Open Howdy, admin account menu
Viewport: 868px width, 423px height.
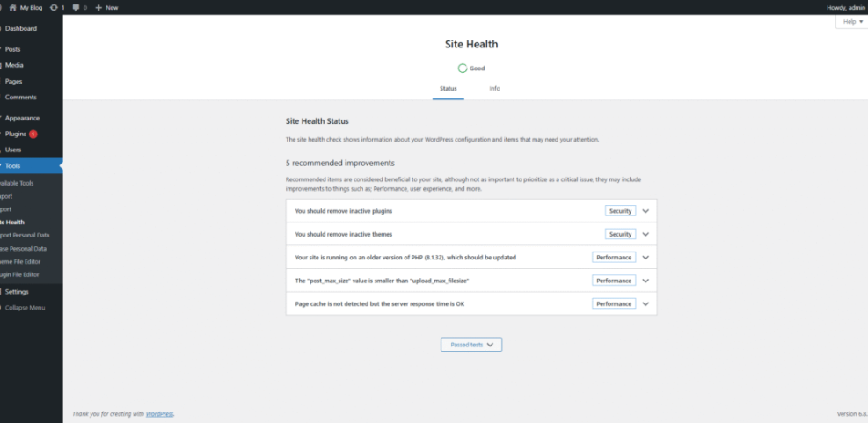click(847, 8)
